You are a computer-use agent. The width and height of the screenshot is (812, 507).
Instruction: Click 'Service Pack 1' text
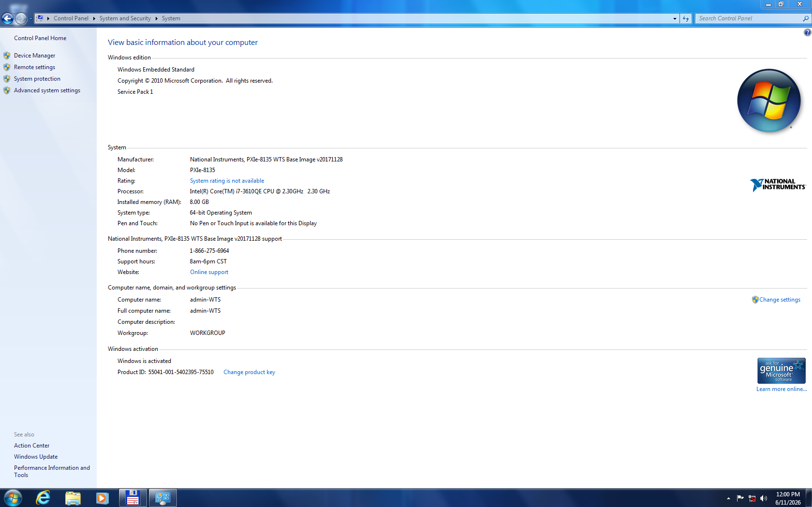click(x=135, y=92)
